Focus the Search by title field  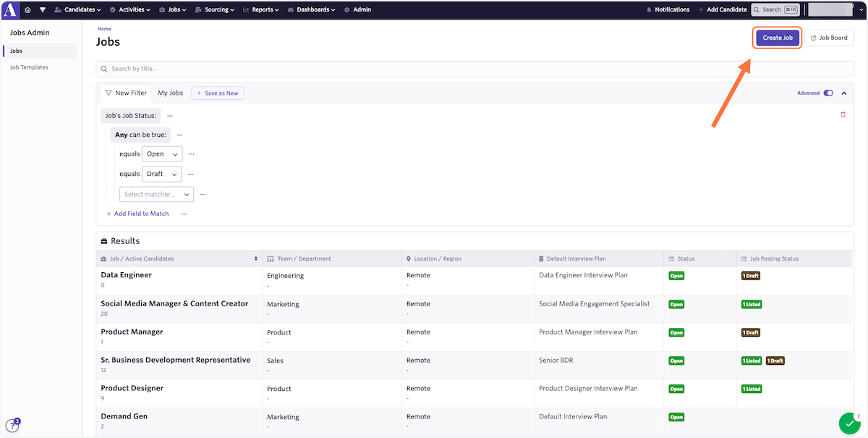tap(475, 69)
